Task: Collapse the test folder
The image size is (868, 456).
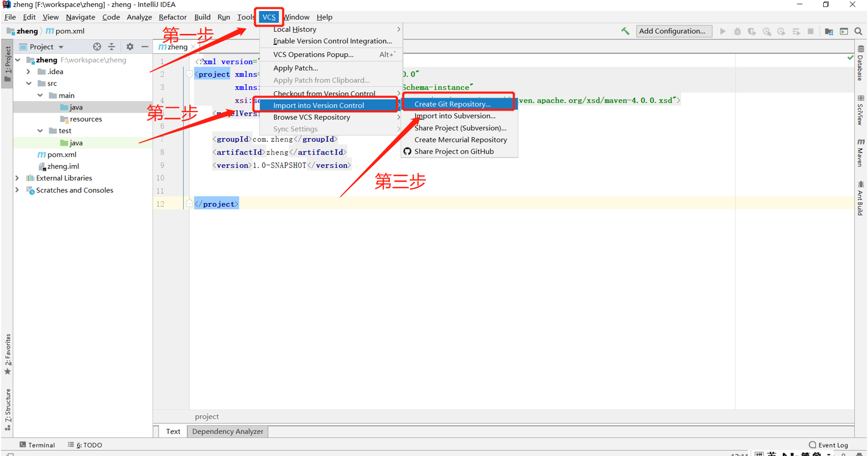Action: pyautogui.click(x=40, y=131)
